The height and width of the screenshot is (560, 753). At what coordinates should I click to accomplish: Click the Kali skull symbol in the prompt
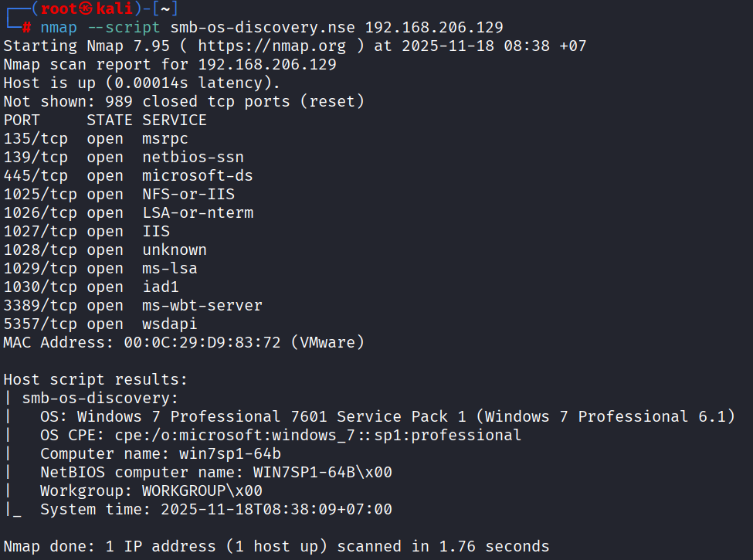coord(84,8)
